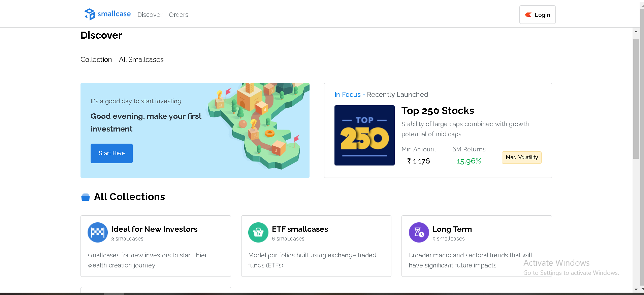
Task: Select the Ideal for New Investors collection icon
Action: click(97, 232)
